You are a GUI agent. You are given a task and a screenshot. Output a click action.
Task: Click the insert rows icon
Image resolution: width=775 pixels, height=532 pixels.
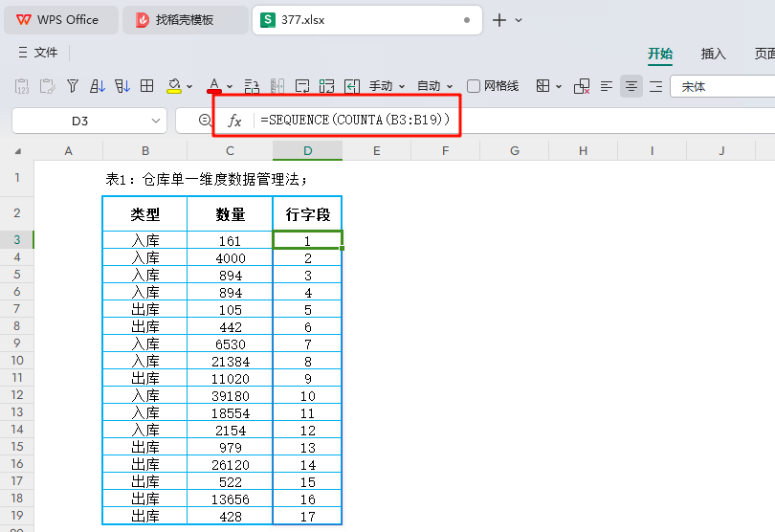[x=252, y=86]
